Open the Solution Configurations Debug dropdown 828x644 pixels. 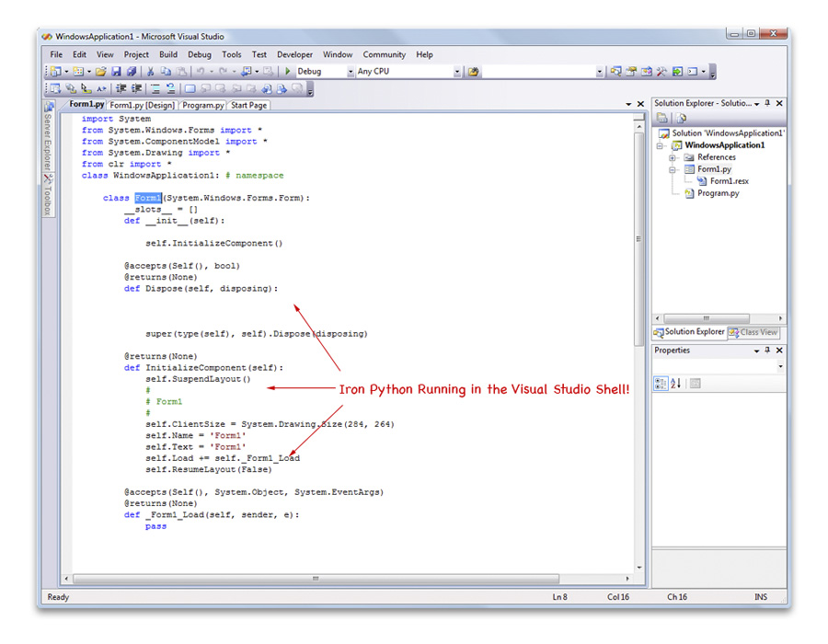350,71
